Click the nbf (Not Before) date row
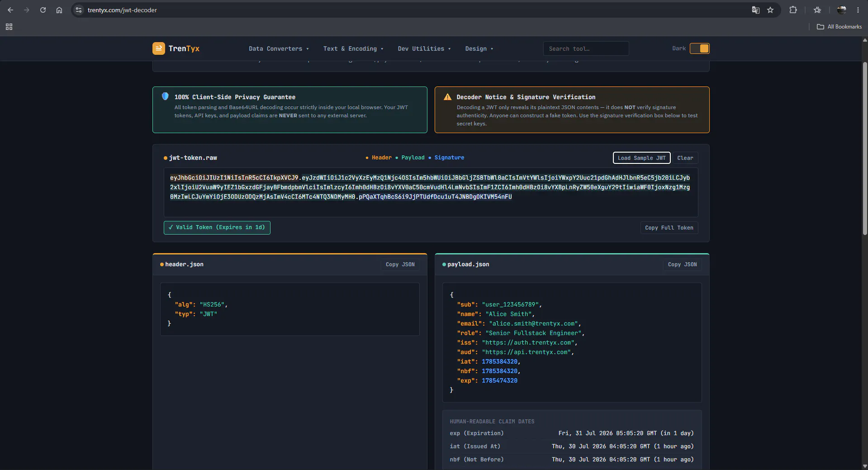The width and height of the screenshot is (868, 470). [572, 460]
